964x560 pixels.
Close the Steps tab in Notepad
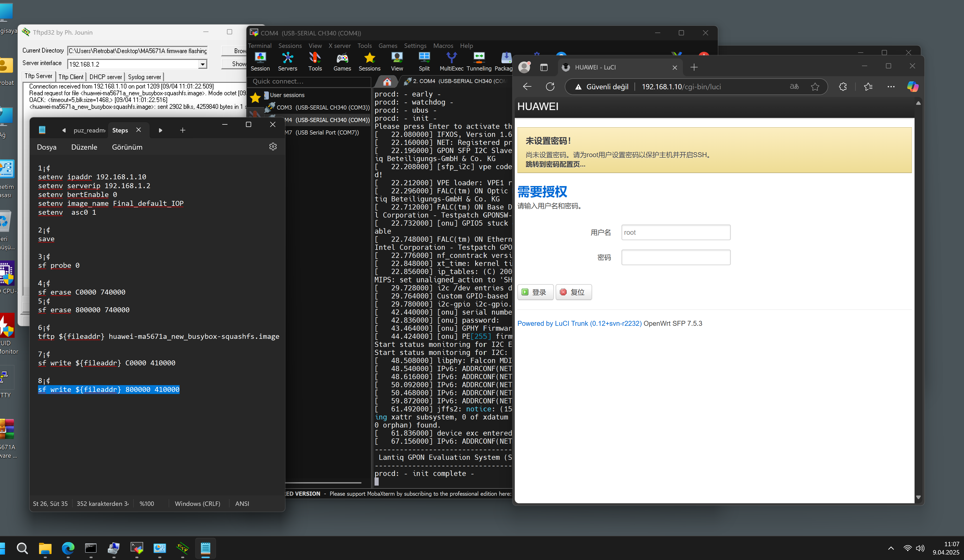click(x=138, y=130)
